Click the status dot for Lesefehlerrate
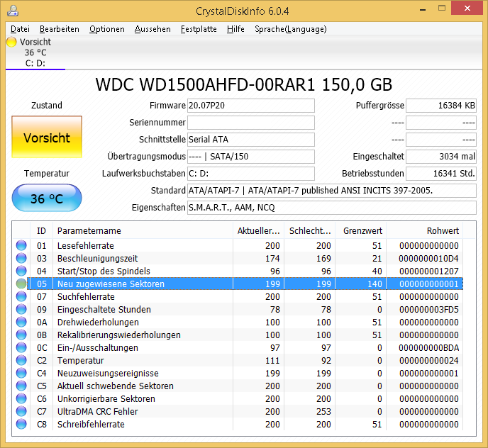 click(x=21, y=245)
